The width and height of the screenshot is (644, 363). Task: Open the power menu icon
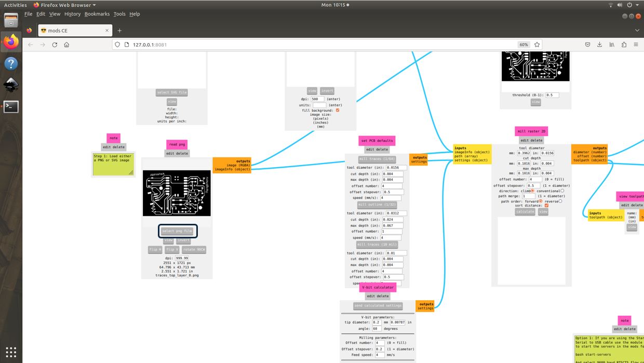pos(629,5)
